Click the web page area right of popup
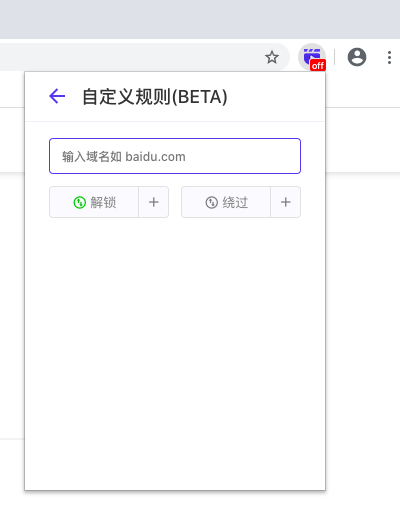Image resolution: width=400 pixels, height=518 pixels. tap(363, 300)
